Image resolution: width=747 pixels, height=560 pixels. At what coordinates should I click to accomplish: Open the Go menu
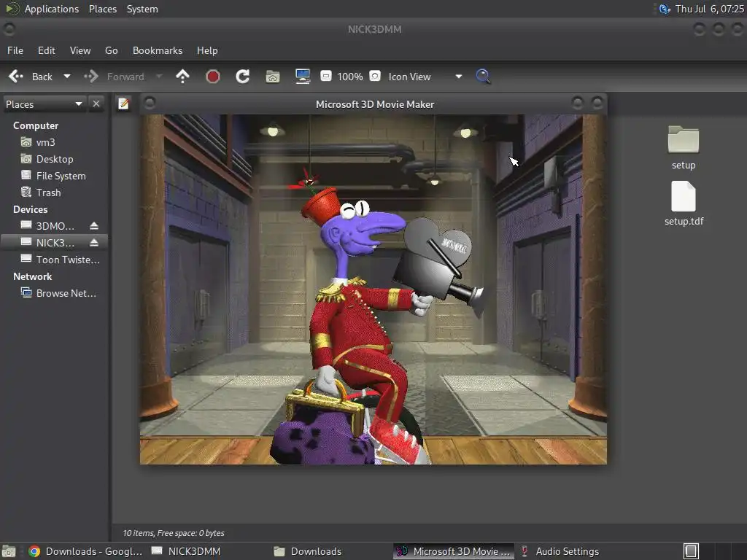112,50
